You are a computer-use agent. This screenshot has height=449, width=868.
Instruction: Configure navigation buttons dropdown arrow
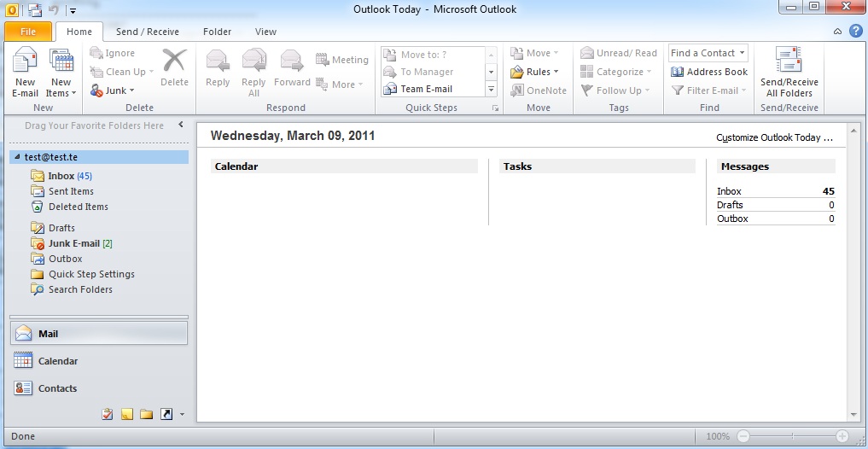click(x=182, y=414)
